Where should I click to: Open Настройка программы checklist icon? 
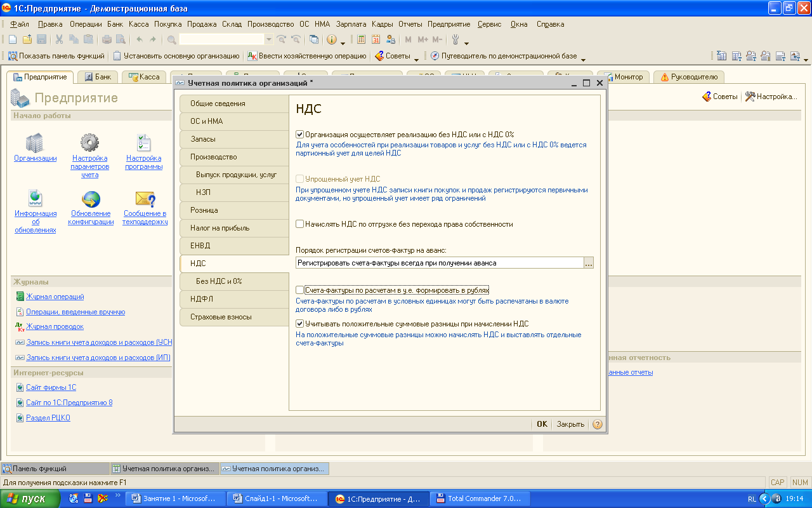pos(144,142)
